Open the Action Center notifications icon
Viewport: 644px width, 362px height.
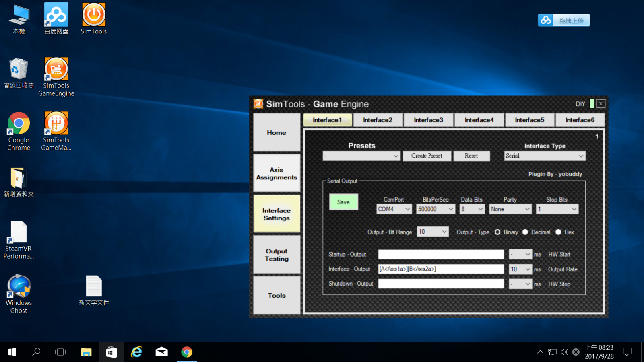coord(627,352)
